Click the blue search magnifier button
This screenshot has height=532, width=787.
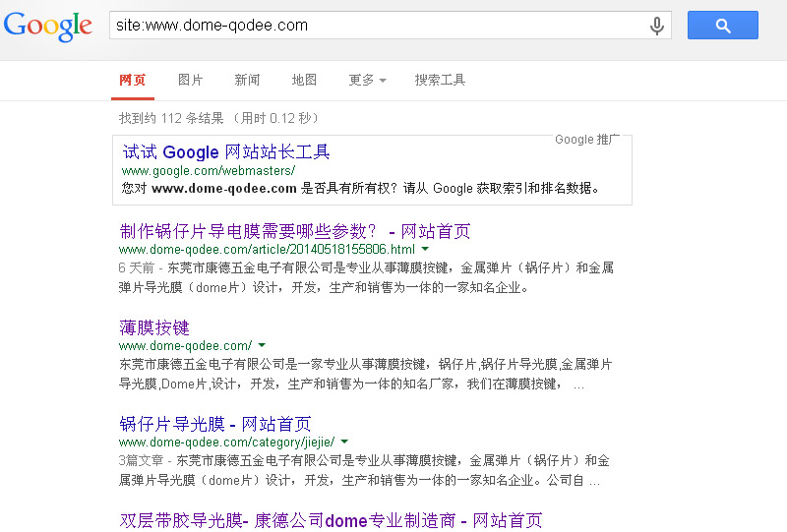coord(723,26)
